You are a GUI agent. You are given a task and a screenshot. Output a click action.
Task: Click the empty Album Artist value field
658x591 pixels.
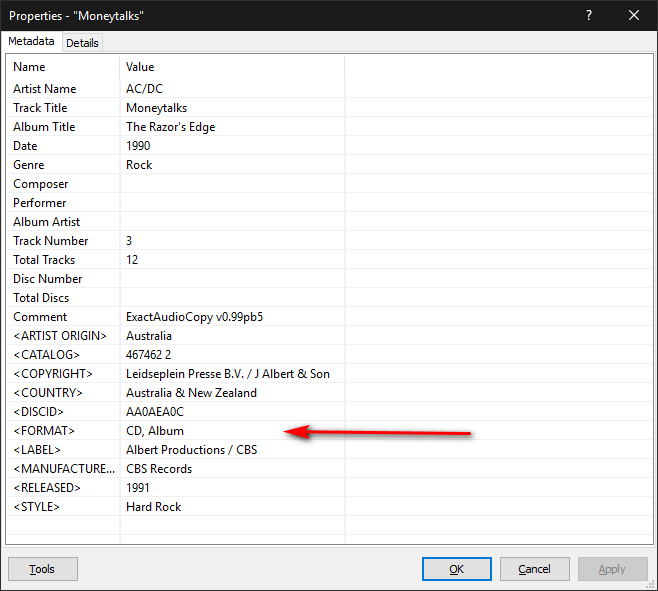pyautogui.click(x=232, y=222)
